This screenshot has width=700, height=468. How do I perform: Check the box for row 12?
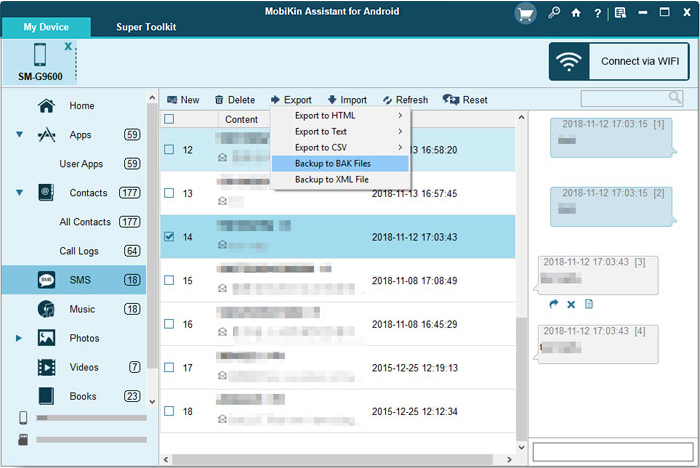click(x=169, y=150)
